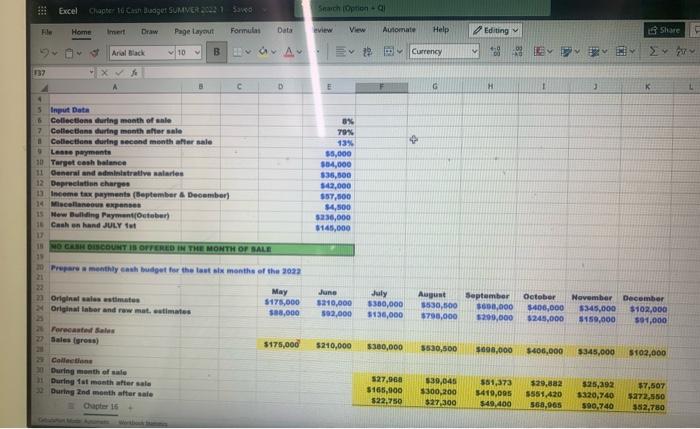Click the Input Data heading cell
Screen dimensions: 700x429
(x=70, y=110)
